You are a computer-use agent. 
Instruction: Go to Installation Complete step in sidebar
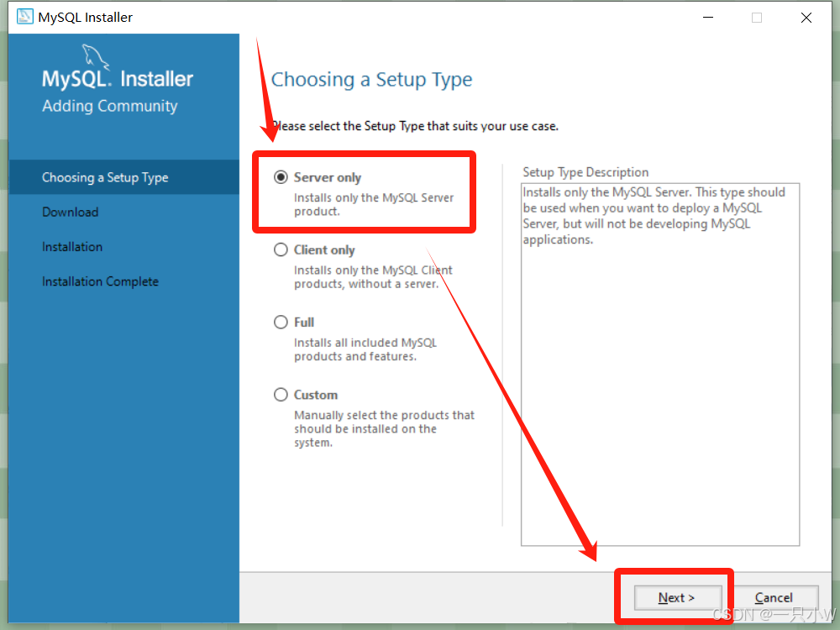click(100, 281)
